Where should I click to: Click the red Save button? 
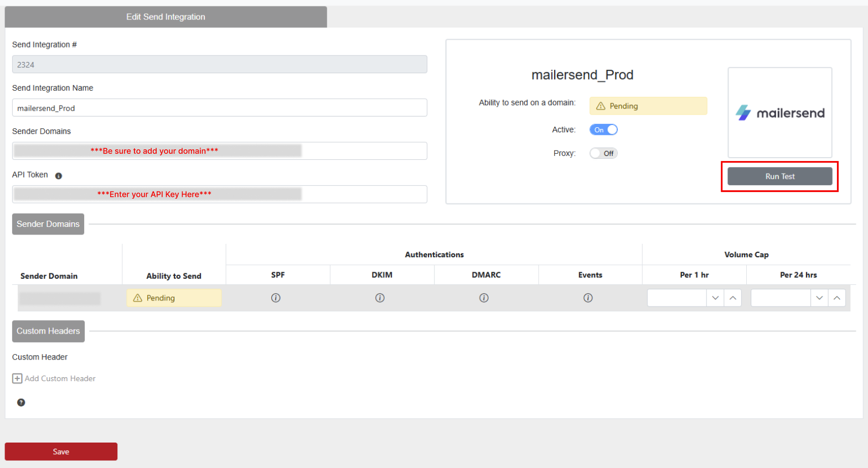(61, 451)
